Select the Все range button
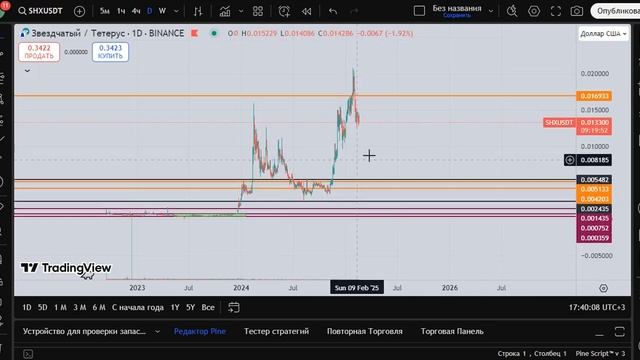Screen dimensions: 640x360 (x=208, y=307)
